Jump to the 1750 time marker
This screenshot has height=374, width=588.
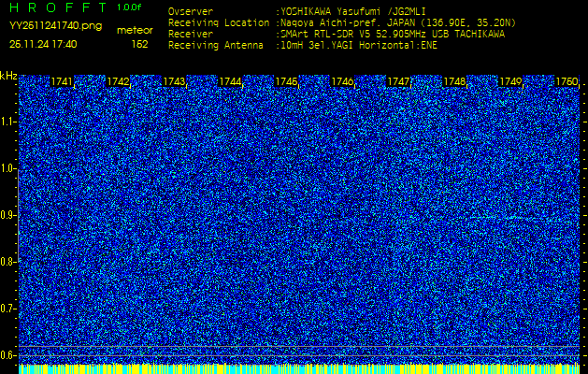coord(566,82)
